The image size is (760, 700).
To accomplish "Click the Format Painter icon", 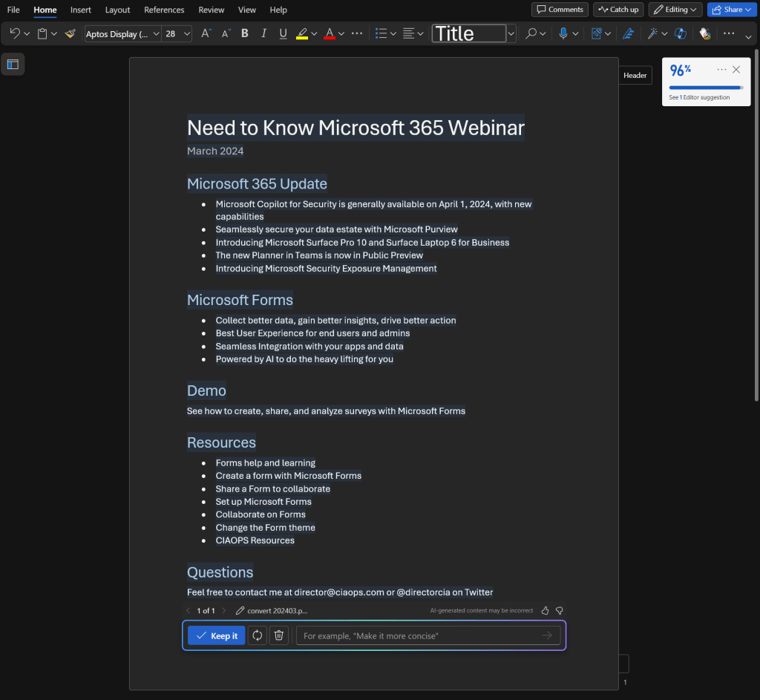I will tap(71, 33).
